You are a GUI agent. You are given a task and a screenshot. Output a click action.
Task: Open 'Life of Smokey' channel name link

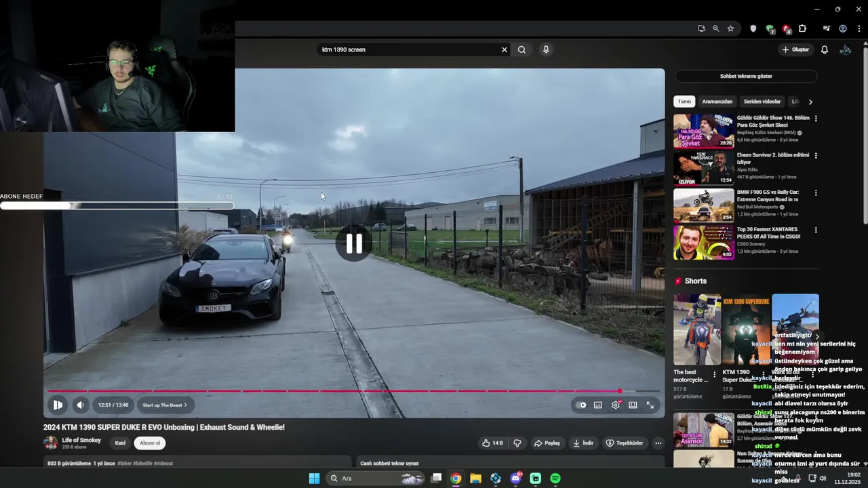pyautogui.click(x=81, y=440)
